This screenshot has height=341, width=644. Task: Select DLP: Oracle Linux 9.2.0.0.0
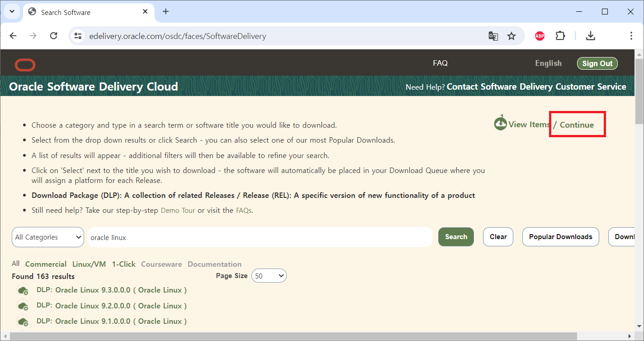(x=112, y=306)
